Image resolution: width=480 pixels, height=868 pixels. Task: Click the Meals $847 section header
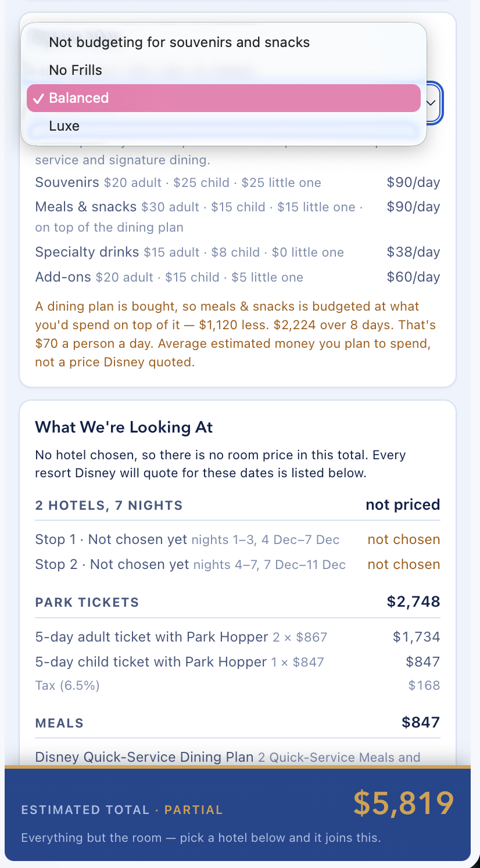point(238,723)
